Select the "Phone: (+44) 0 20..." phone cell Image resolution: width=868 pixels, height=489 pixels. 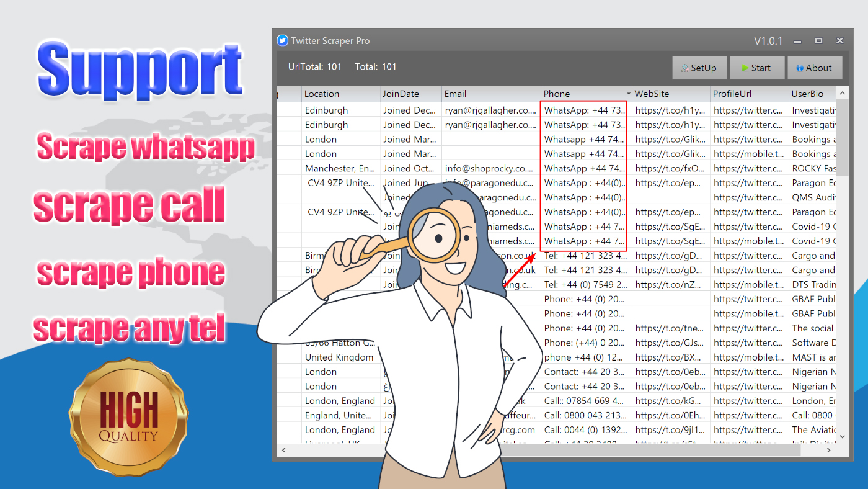(587, 343)
